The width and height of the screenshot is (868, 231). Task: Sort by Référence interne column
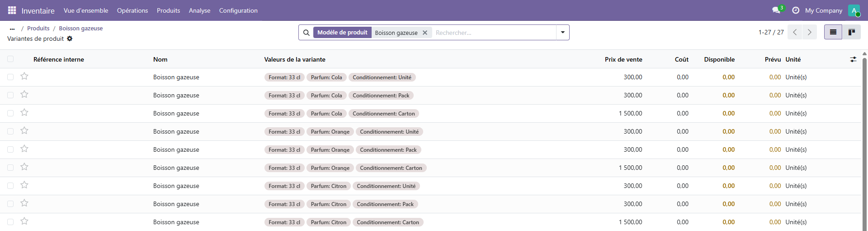[x=59, y=59]
